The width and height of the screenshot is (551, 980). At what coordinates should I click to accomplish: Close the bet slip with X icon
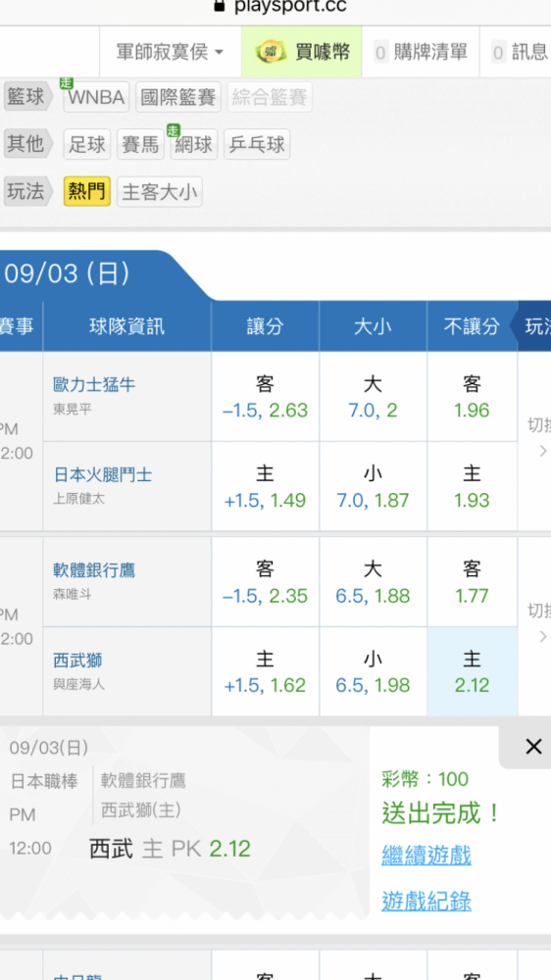(533, 746)
